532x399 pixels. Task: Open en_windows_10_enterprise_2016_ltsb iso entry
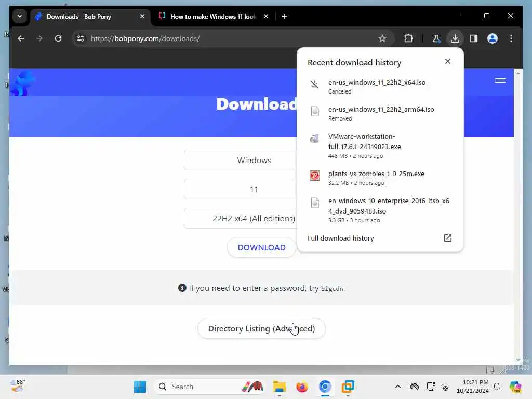pos(380,210)
